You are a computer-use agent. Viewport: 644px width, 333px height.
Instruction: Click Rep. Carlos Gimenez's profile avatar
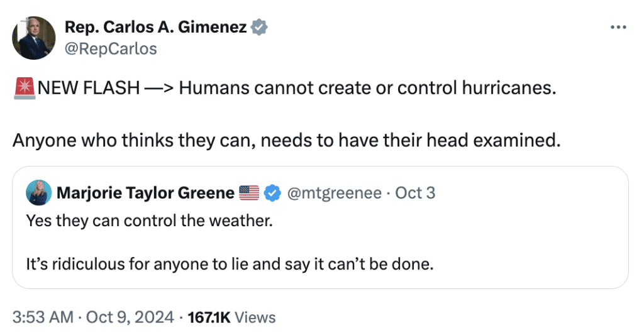tap(33, 38)
